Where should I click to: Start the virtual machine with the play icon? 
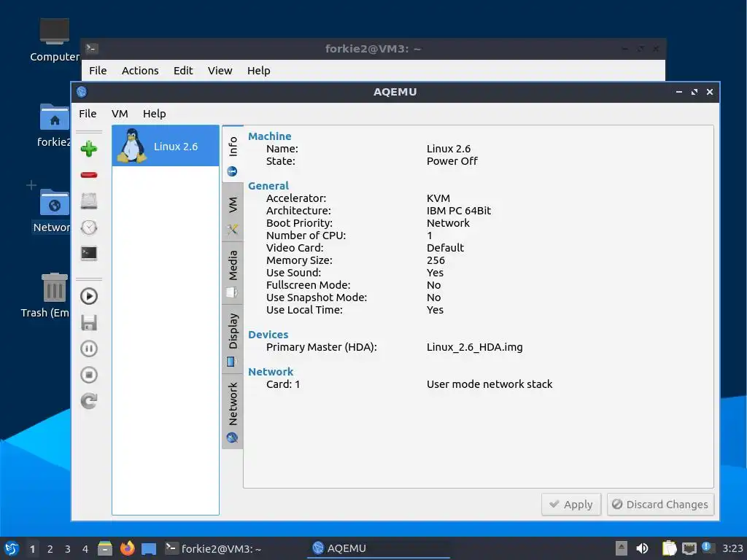pyautogui.click(x=88, y=296)
